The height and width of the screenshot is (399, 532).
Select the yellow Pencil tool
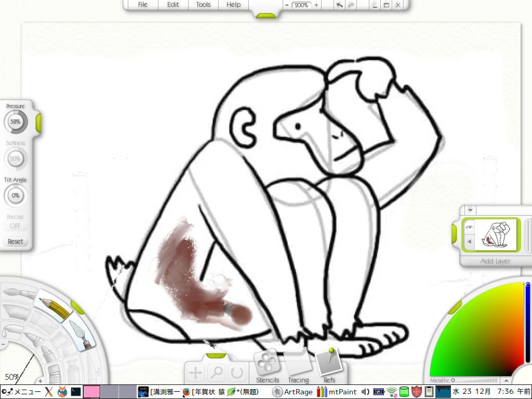tap(54, 307)
